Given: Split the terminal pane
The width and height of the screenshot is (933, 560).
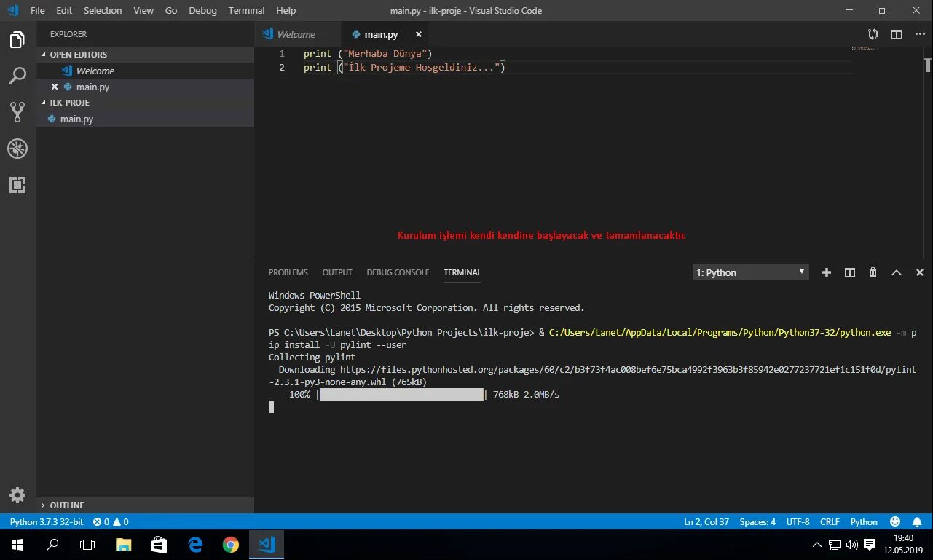Looking at the screenshot, I should [850, 272].
